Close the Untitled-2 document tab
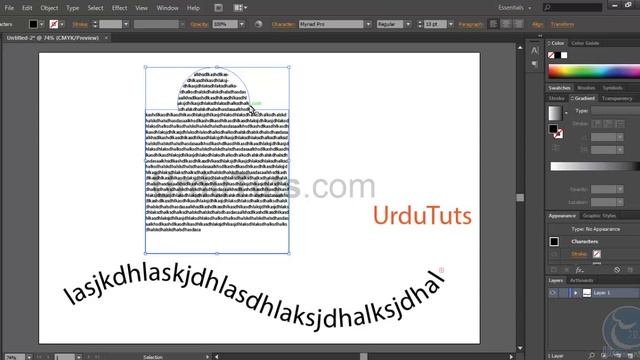Image resolution: width=640 pixels, height=360 pixels. [x=106, y=38]
